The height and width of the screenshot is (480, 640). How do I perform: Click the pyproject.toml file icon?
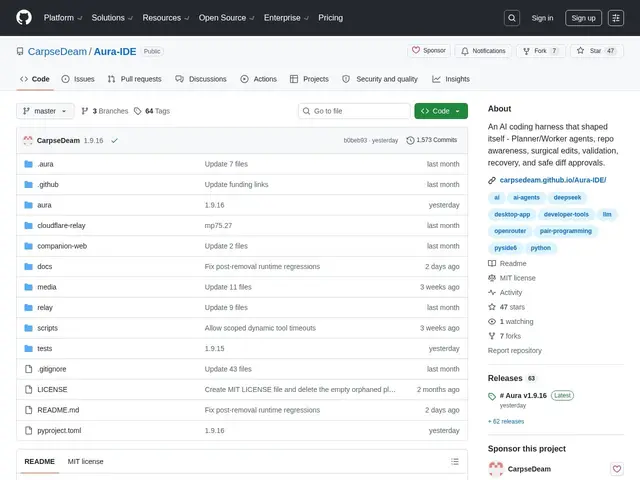pos(28,430)
